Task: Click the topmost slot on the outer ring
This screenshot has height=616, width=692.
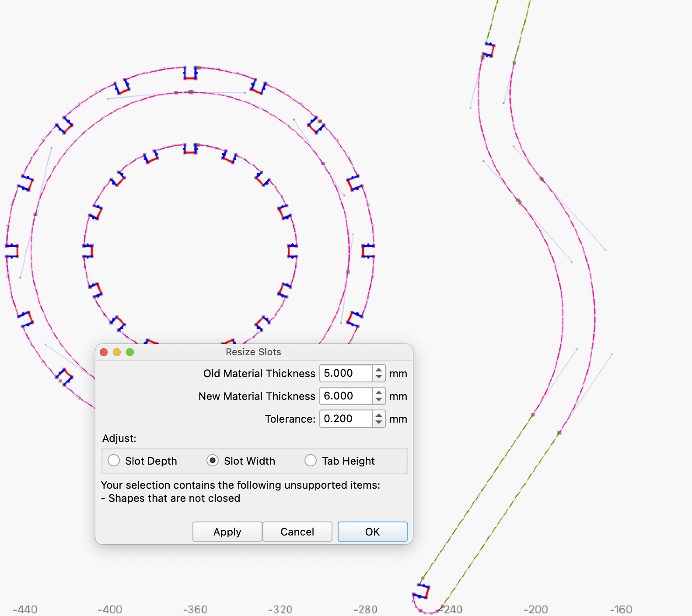Action: click(x=190, y=73)
